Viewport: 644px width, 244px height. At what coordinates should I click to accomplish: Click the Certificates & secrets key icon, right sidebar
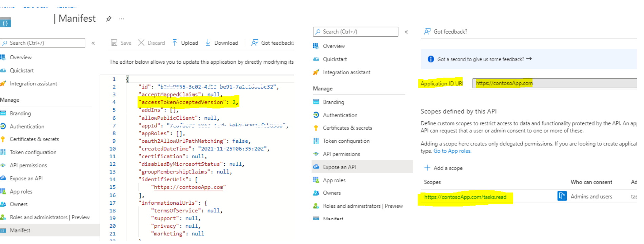pyautogui.click(x=316, y=128)
